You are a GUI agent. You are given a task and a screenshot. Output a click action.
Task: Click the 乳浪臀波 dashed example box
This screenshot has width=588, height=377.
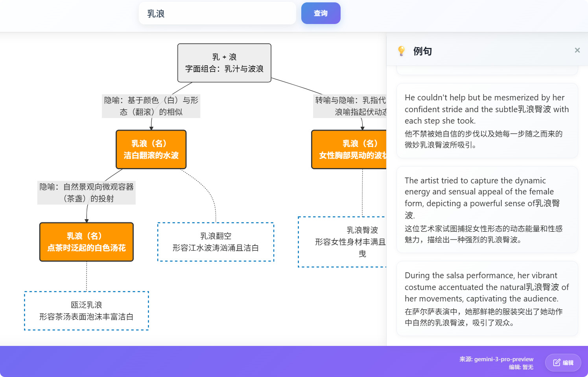(342, 242)
